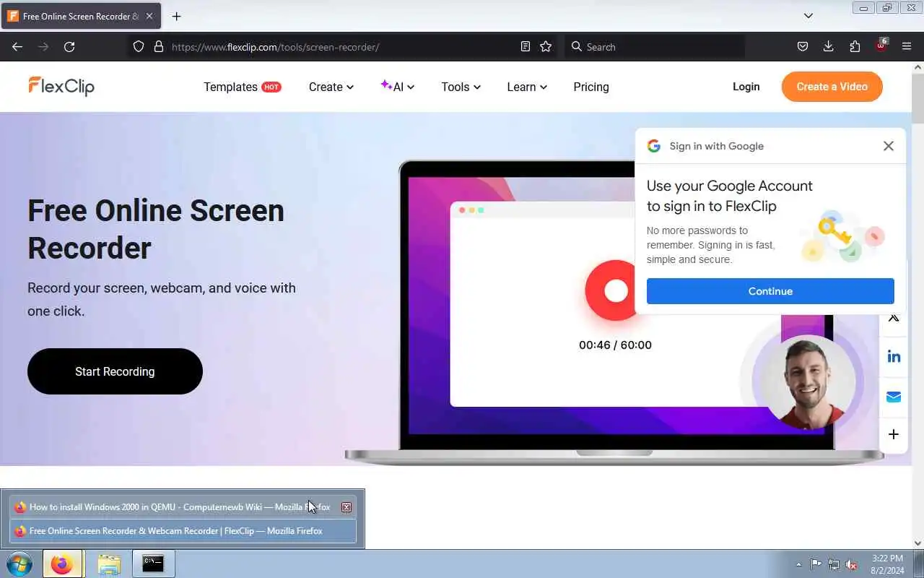The image size is (924, 578).
Task: Reload the page with the refresh icon
Action: click(69, 46)
